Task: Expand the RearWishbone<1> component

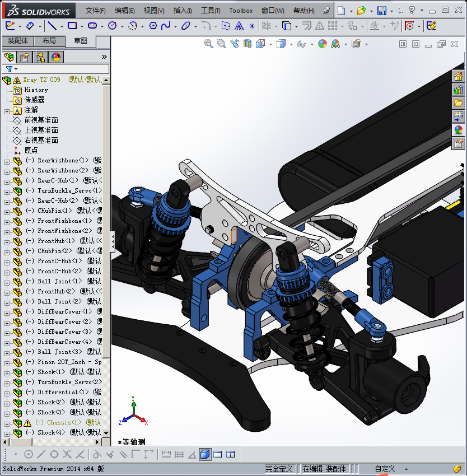Action: (7, 162)
